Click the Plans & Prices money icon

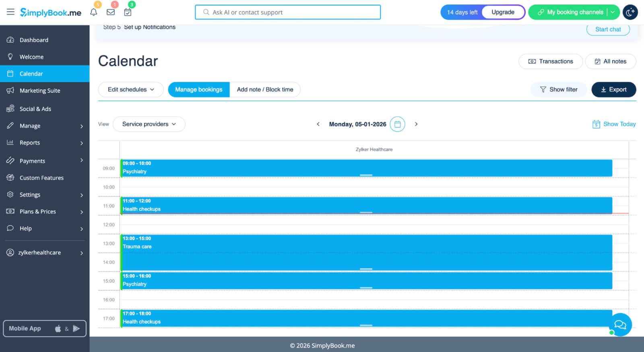10,211
